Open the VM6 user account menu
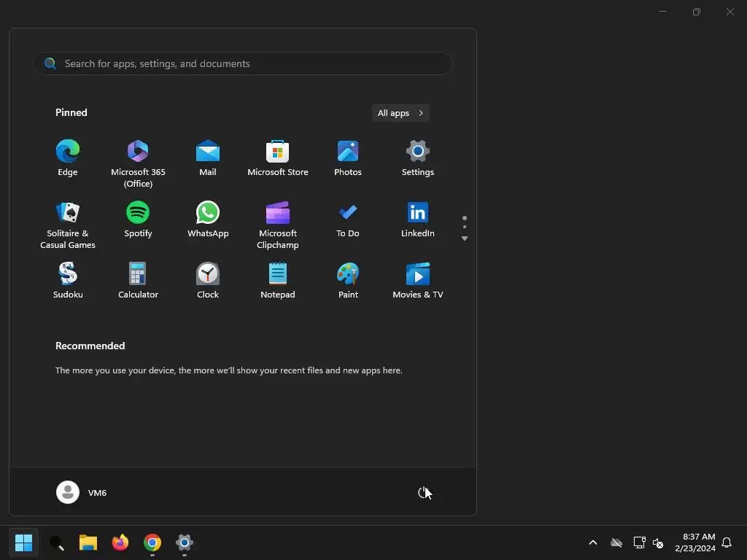 point(82,492)
